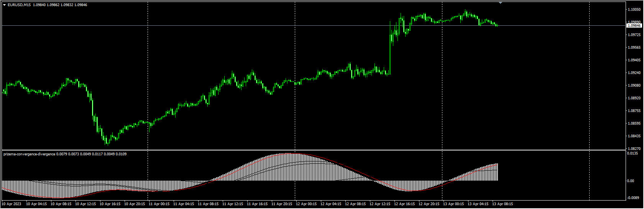This screenshot has height=209, width=644.
Task: Click the 13 Apr 08:15 time label
Action: (x=503, y=204)
